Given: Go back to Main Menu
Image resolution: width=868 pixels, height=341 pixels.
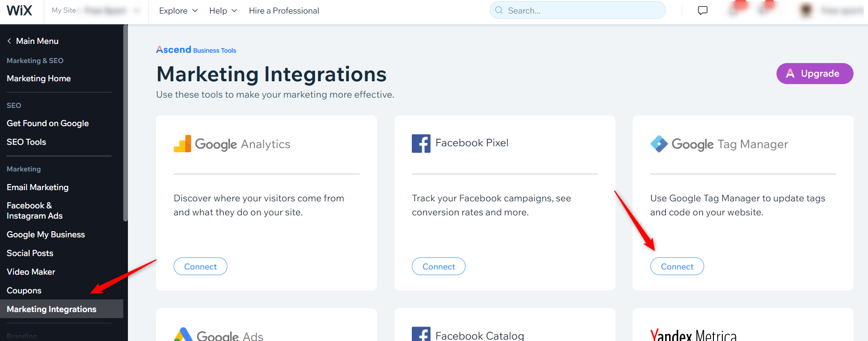Looking at the screenshot, I should coord(33,41).
